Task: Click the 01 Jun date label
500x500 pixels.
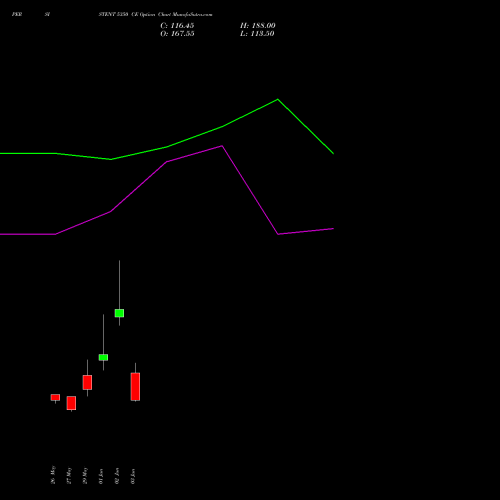Action: click(101, 476)
